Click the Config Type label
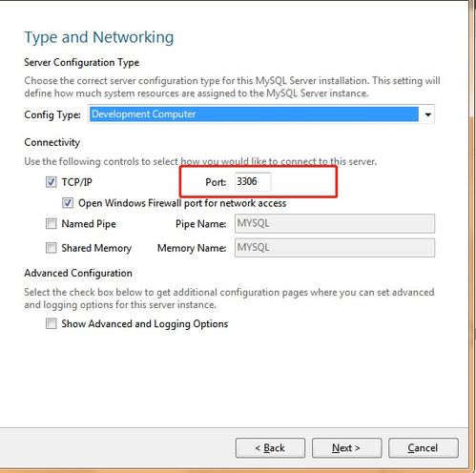 tap(52, 114)
